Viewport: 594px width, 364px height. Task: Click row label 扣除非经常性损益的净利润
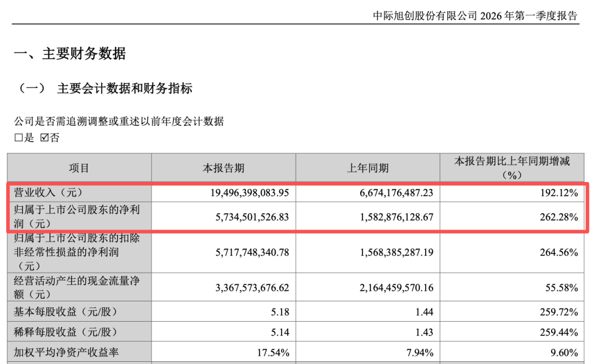[x=77, y=252]
